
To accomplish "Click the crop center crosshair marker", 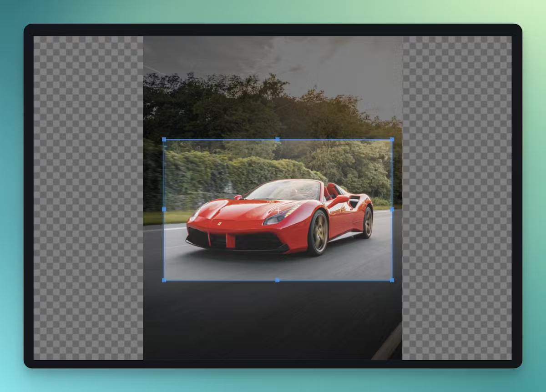I will [x=278, y=210].
